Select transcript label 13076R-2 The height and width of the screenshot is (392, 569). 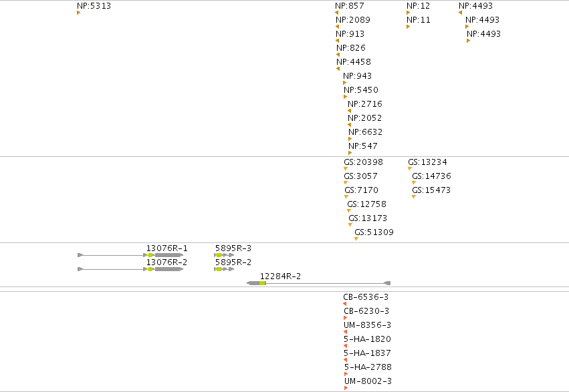point(167,262)
